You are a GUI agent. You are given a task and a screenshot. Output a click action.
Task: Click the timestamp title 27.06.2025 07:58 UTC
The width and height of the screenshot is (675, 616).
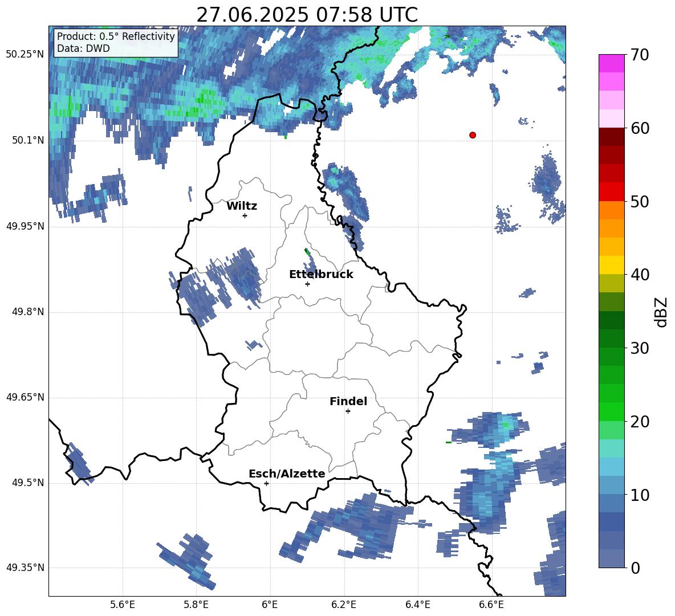(x=307, y=15)
